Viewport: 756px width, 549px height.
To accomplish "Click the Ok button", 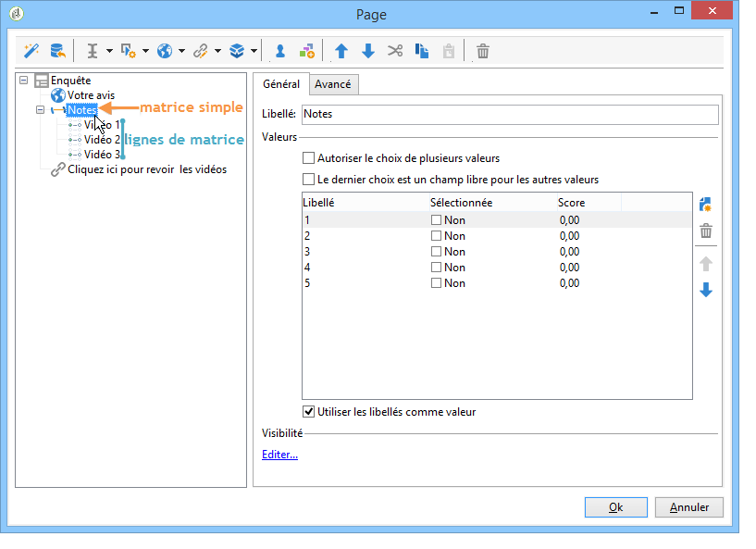I will click(x=615, y=507).
